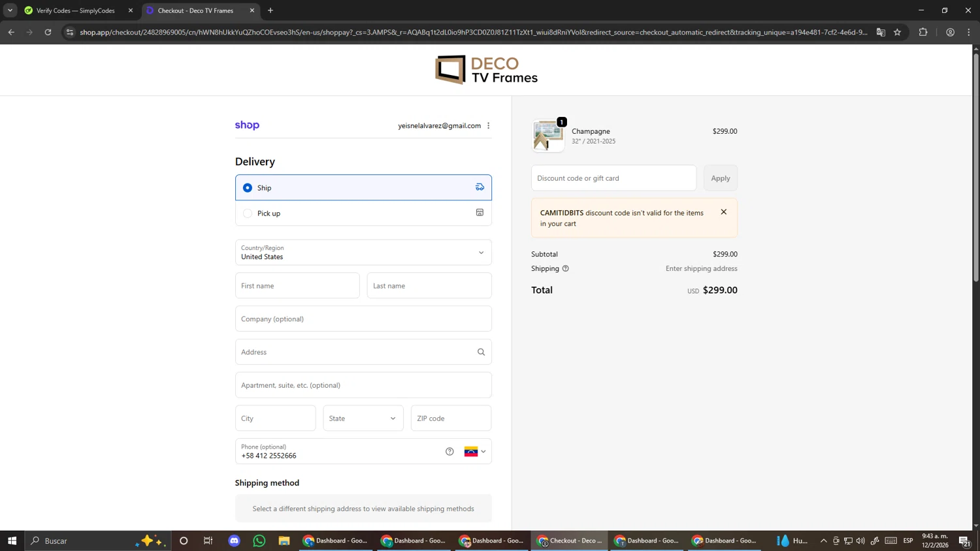980x551 pixels.
Task: Click the address search magnifier icon
Action: [x=481, y=352]
